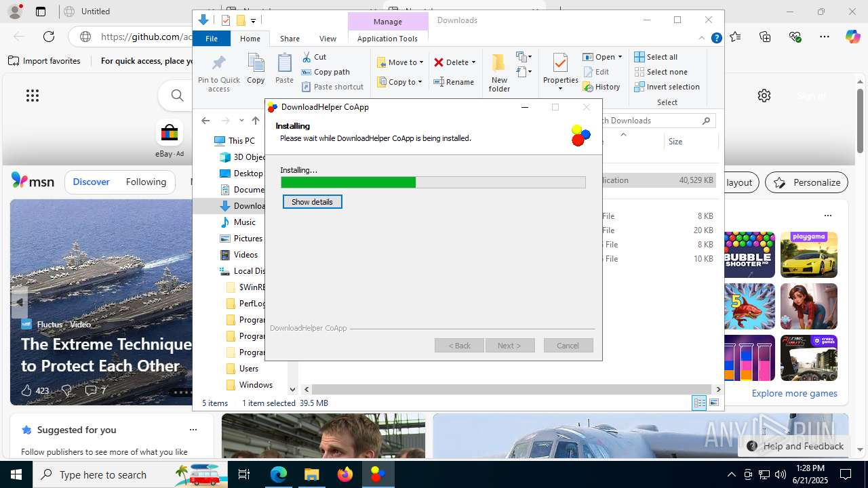
Task: Select Windows folder in the tree
Action: point(249,385)
